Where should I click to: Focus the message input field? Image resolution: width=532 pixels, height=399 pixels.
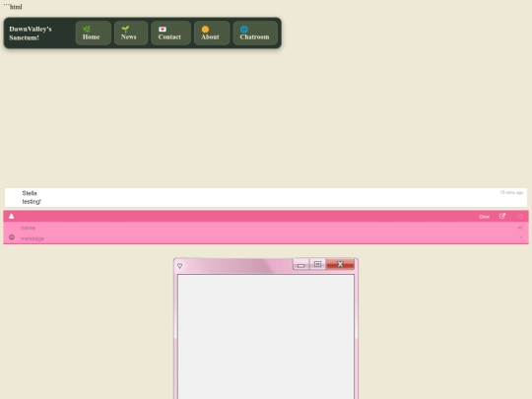tap(266, 238)
